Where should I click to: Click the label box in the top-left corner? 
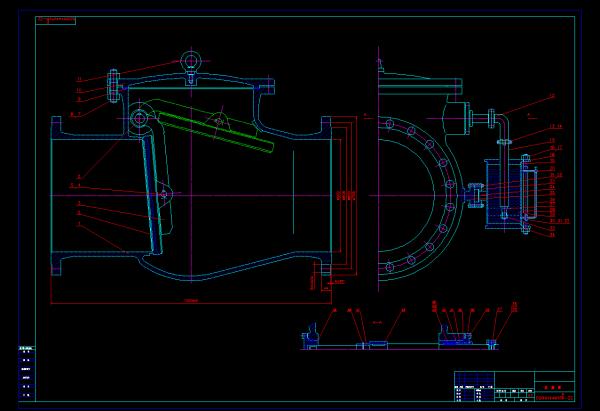point(55,20)
